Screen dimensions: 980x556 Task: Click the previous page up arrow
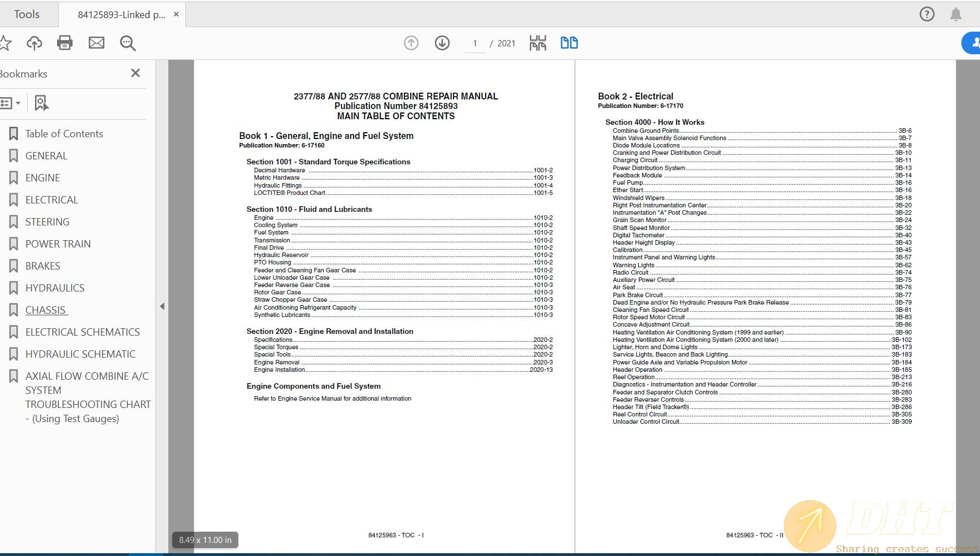coord(411,43)
